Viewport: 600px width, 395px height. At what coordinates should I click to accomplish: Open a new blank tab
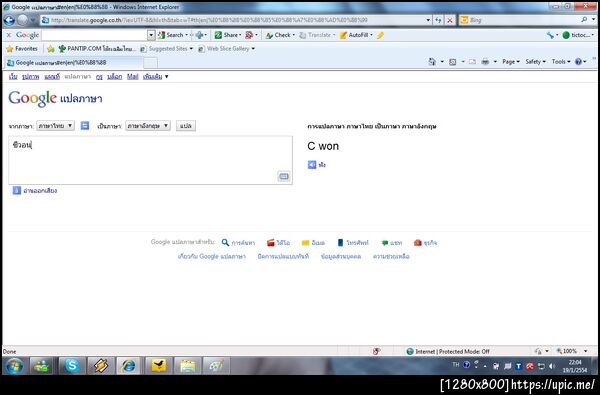click(x=150, y=63)
